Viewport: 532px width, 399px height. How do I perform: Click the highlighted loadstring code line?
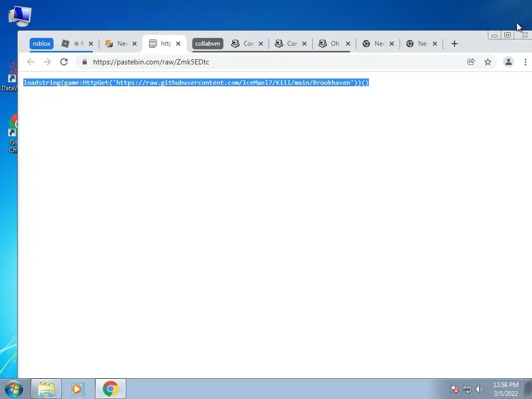[196, 83]
